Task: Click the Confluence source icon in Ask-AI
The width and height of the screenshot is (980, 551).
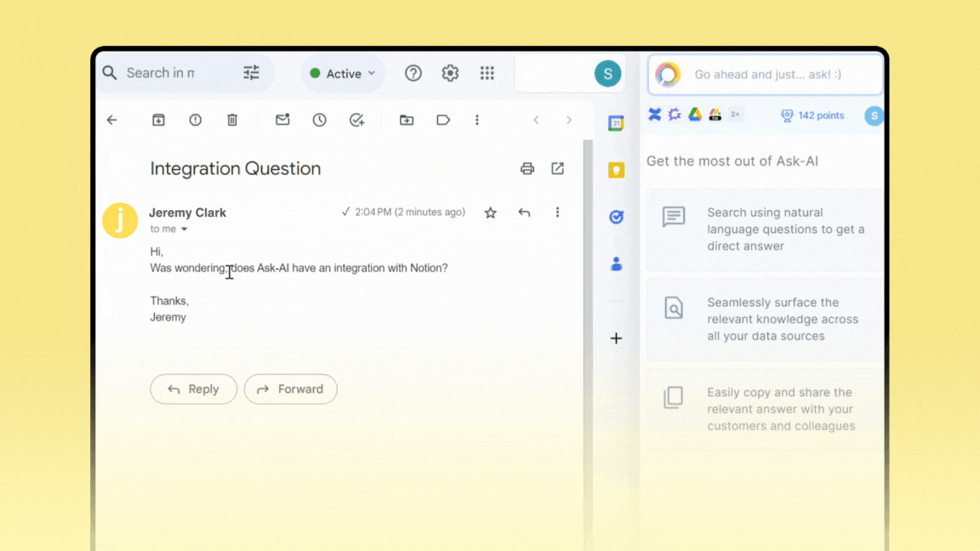Action: click(655, 114)
